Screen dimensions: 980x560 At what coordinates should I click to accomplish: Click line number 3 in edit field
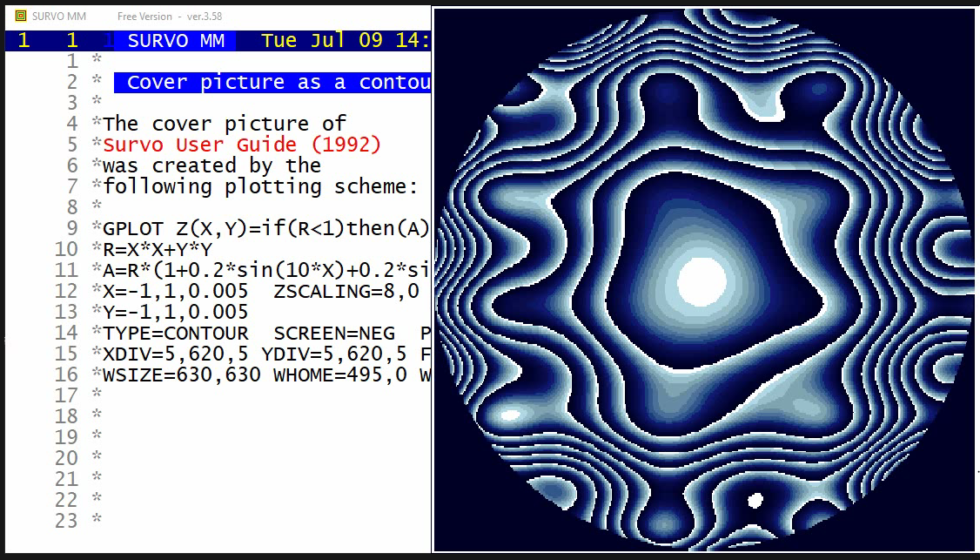[72, 104]
